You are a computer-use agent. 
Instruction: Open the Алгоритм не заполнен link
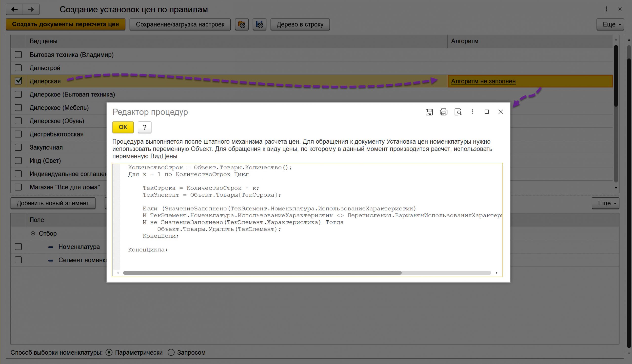point(483,81)
